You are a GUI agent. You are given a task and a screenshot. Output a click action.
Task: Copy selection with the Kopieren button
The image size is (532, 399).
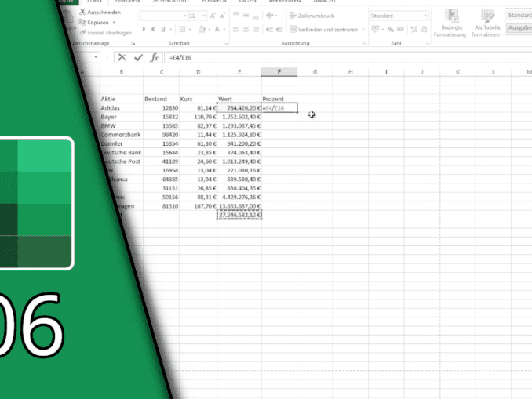click(x=94, y=23)
